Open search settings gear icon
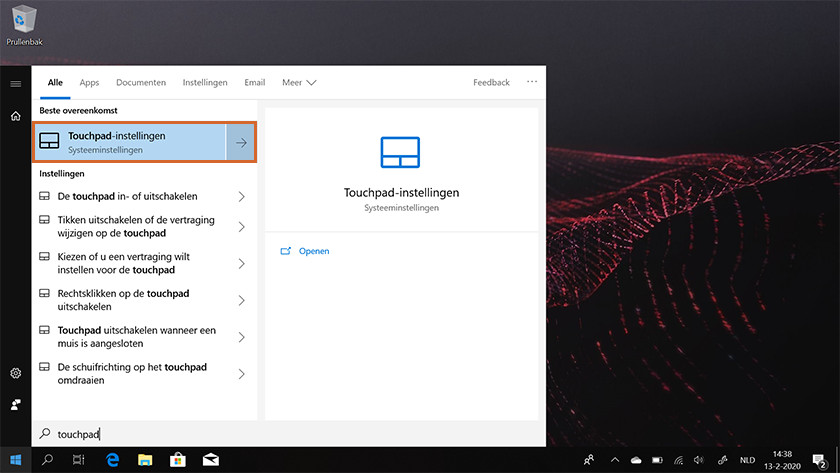The width and height of the screenshot is (840, 473). click(16, 373)
